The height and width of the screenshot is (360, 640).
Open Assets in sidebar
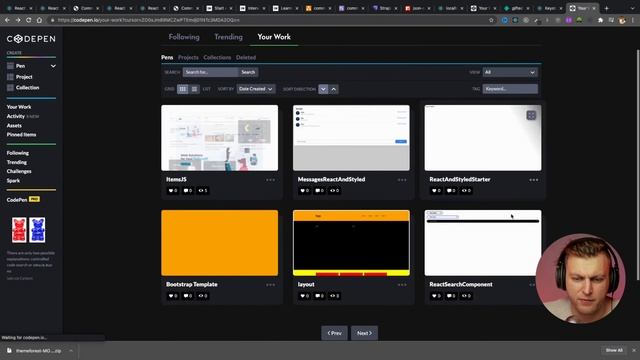[14, 126]
